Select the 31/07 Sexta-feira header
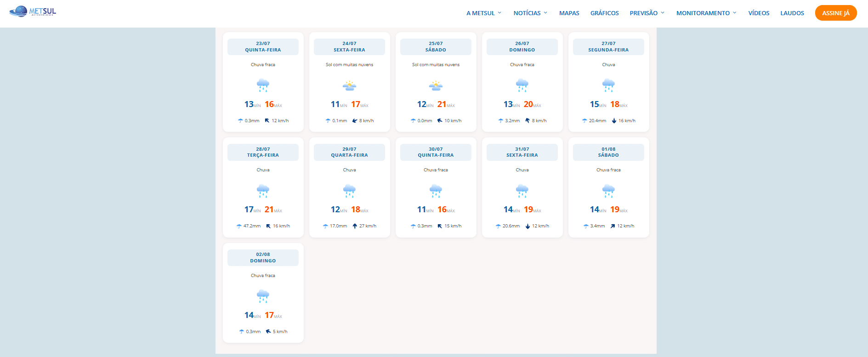Screen dimensions: 868x357 [522, 152]
